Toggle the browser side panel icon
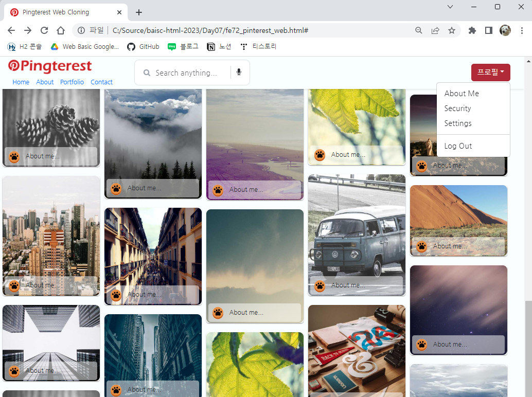Screen dimensions: 532x397 (489, 30)
